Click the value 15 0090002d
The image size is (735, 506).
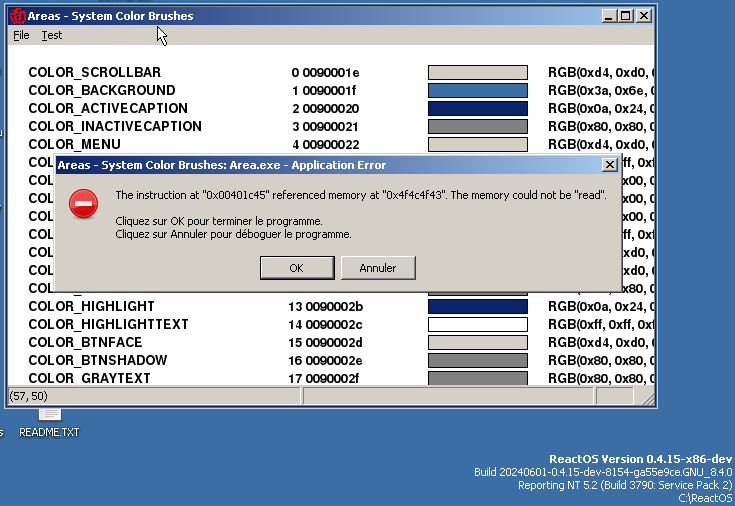click(325, 343)
